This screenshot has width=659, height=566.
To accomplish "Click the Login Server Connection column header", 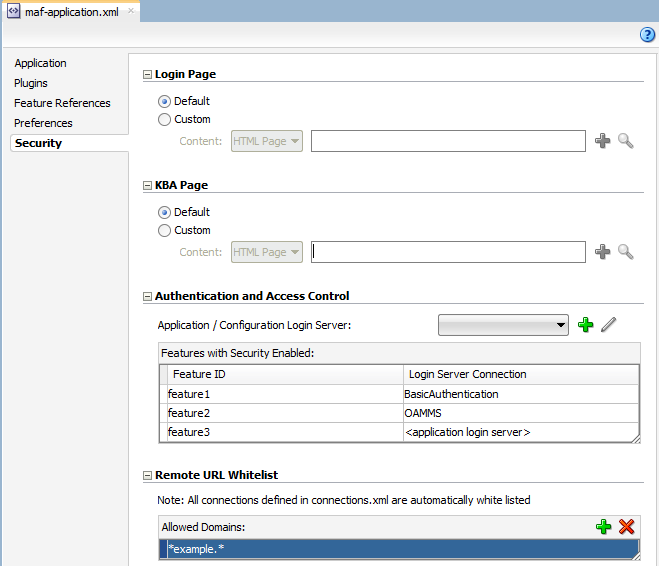I will [521, 374].
